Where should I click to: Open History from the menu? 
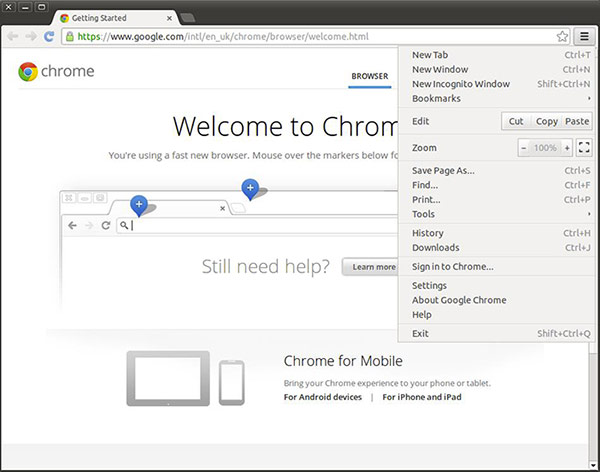coord(496,233)
